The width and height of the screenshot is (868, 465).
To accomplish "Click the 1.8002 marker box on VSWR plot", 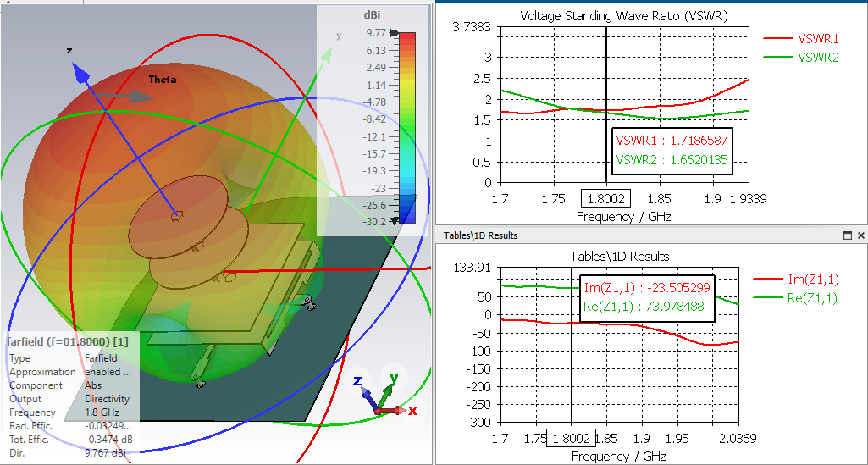I will coord(605,199).
